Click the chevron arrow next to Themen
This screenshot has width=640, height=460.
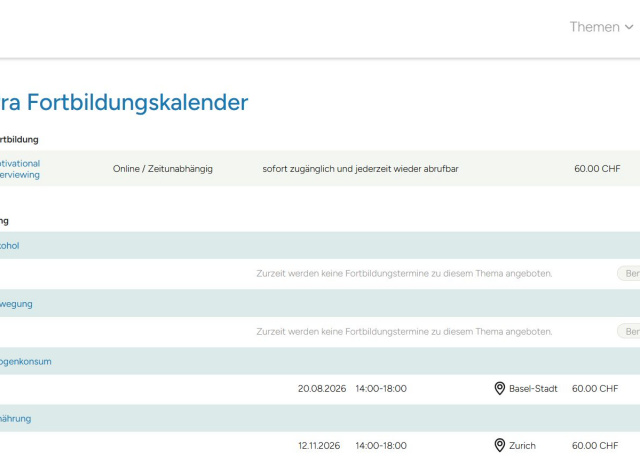[629, 27]
